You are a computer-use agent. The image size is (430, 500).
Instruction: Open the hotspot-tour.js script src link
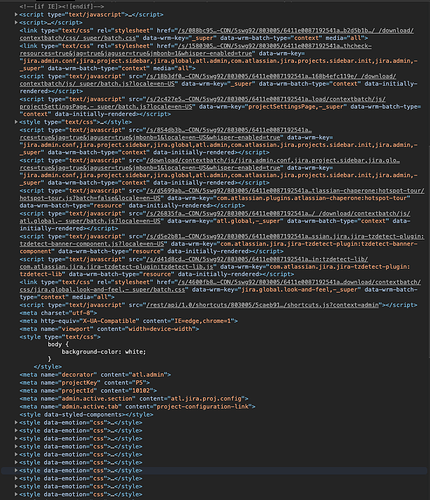(222, 194)
